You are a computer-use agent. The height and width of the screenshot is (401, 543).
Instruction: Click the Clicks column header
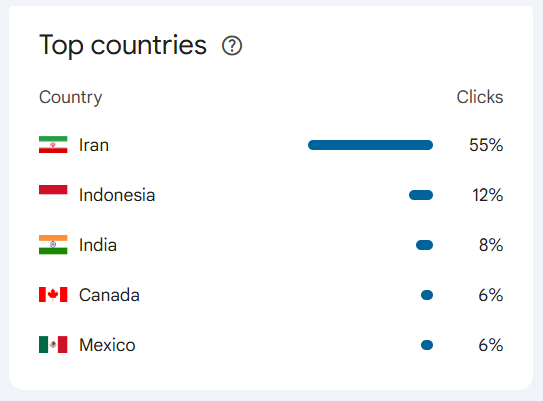point(480,97)
